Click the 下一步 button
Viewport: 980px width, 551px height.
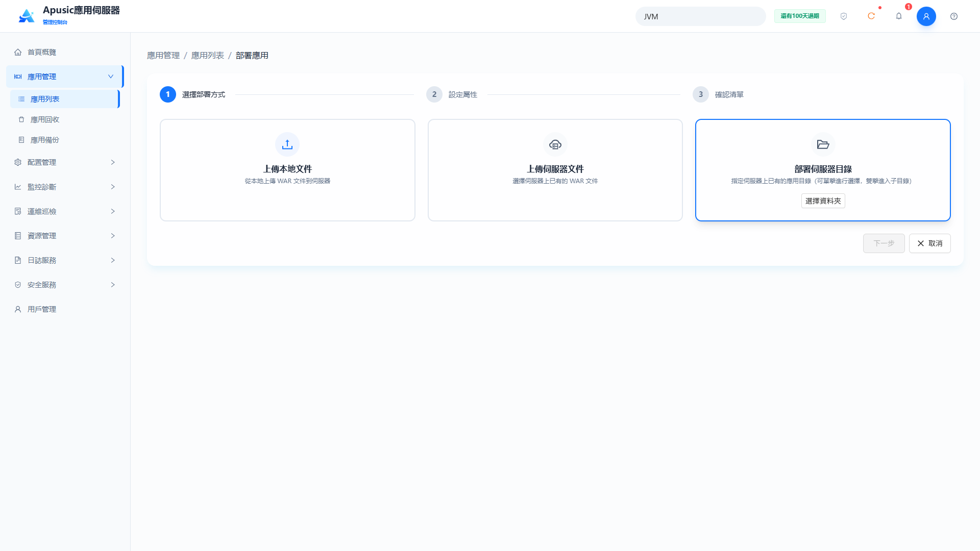click(884, 243)
